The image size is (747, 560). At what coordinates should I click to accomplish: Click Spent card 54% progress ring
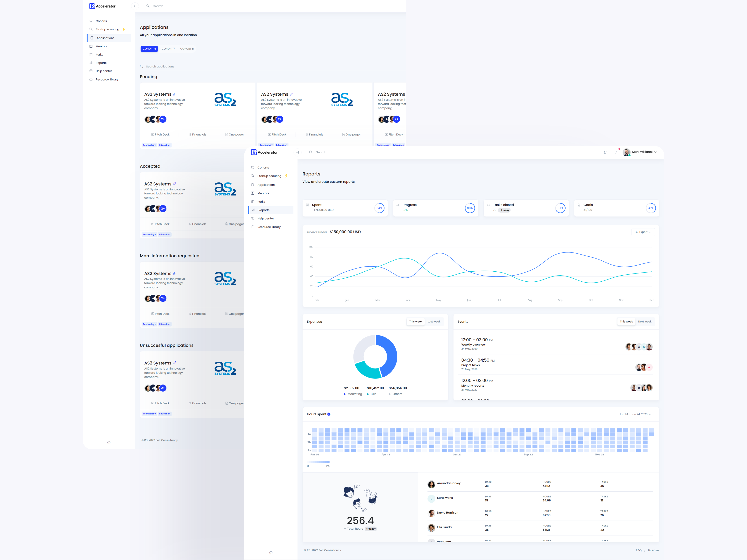379,208
